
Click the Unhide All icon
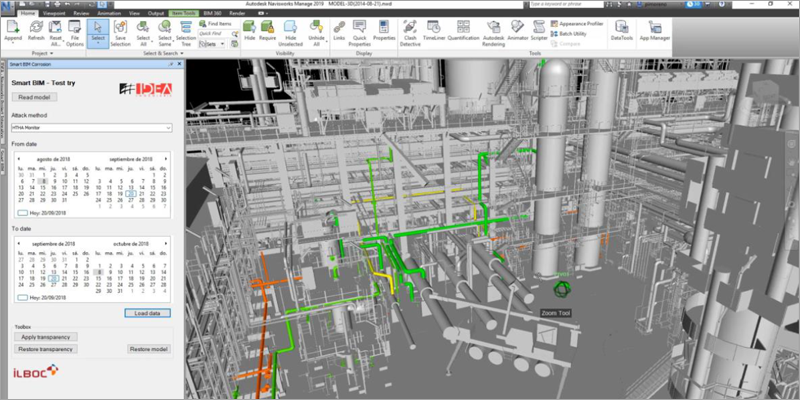pos(316,28)
